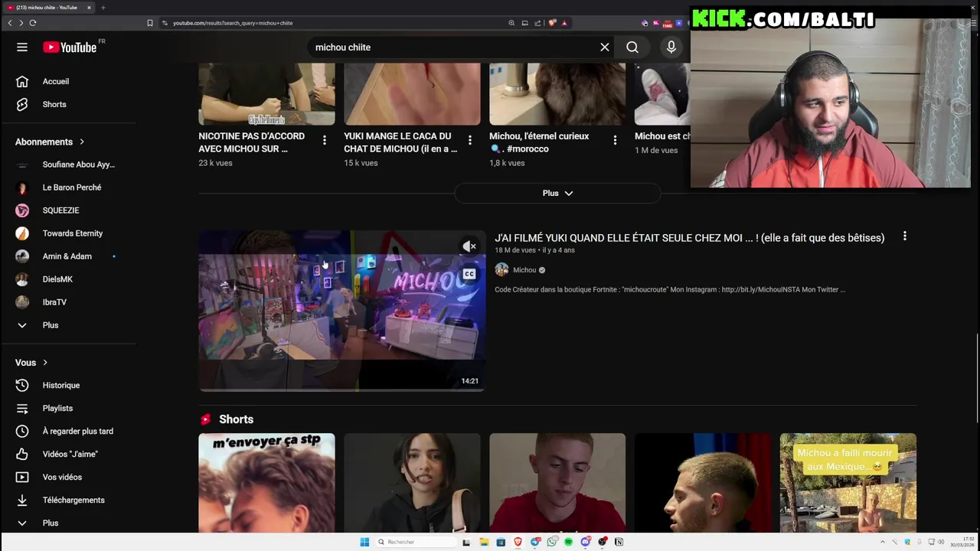This screenshot has width=980, height=551.
Task: Open options menu for J'AI FILMÉ YUKI video
Action: pos(904,236)
